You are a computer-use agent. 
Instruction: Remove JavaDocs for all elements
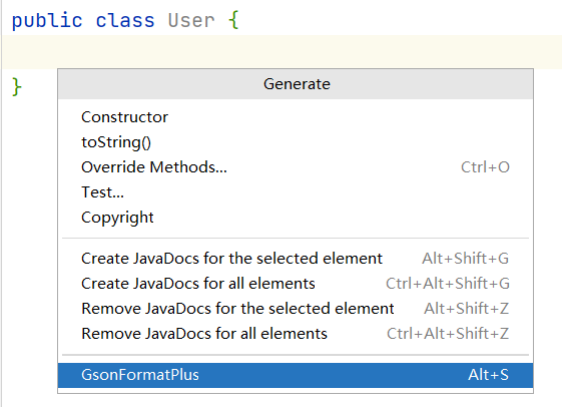[x=295, y=334]
